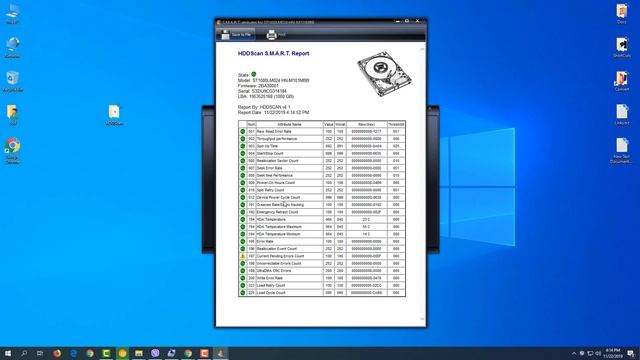Click the Reallocation Sector Count attribute name
Viewport: 640px width, 360px height.
coord(278,161)
